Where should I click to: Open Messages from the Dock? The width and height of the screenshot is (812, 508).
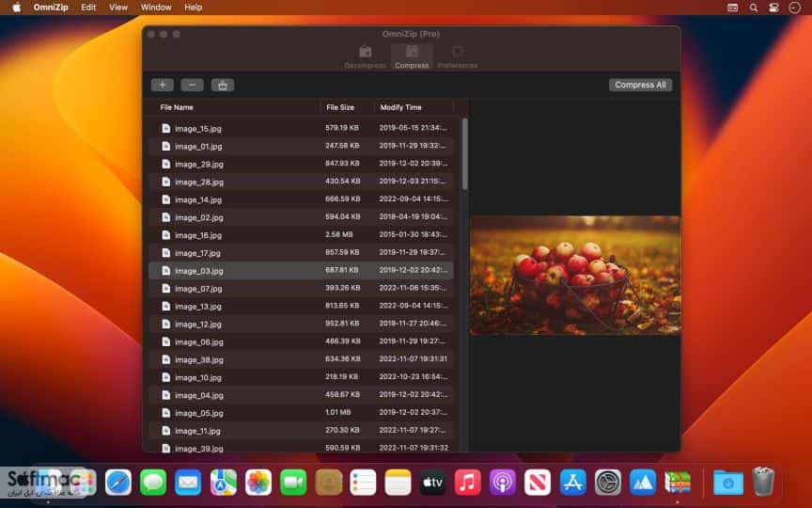pyautogui.click(x=153, y=483)
